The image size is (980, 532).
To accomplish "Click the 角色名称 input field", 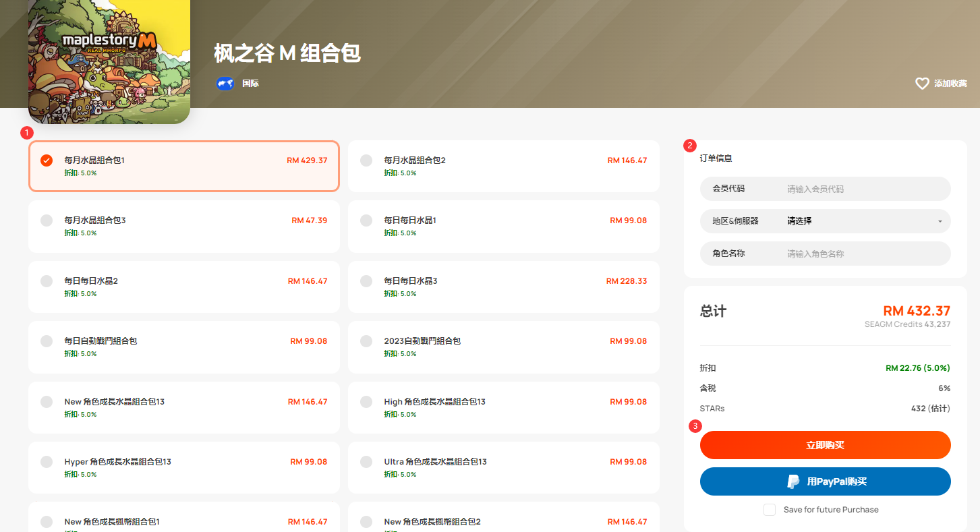I will [x=826, y=254].
